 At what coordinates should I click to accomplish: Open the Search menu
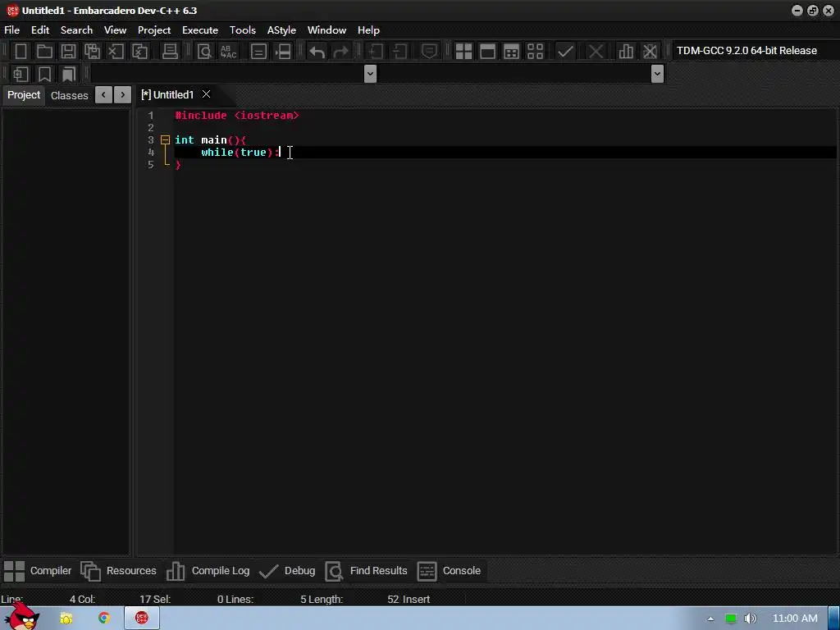(76, 30)
